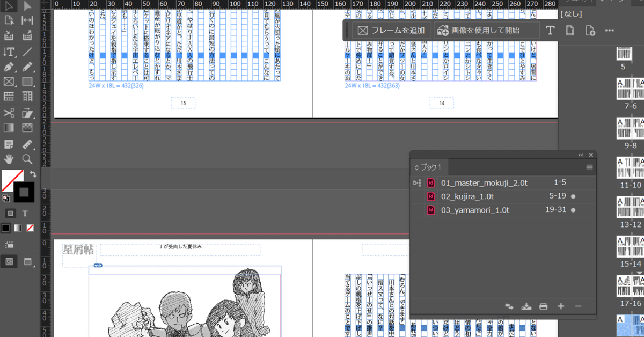Click フレームを追加 button
Image resolution: width=644 pixels, height=337 pixels.
pos(391,31)
